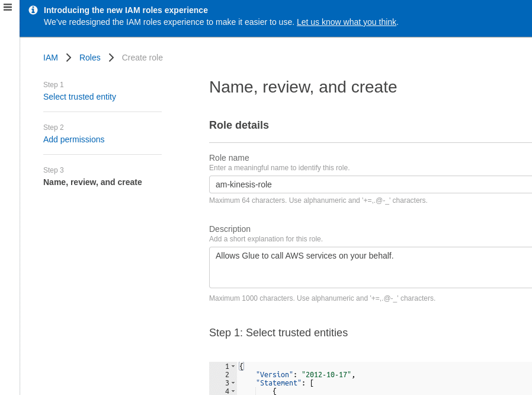532x395 pixels.
Task: Click 'Maximum 64 characters' hint text
Action: 318,200
